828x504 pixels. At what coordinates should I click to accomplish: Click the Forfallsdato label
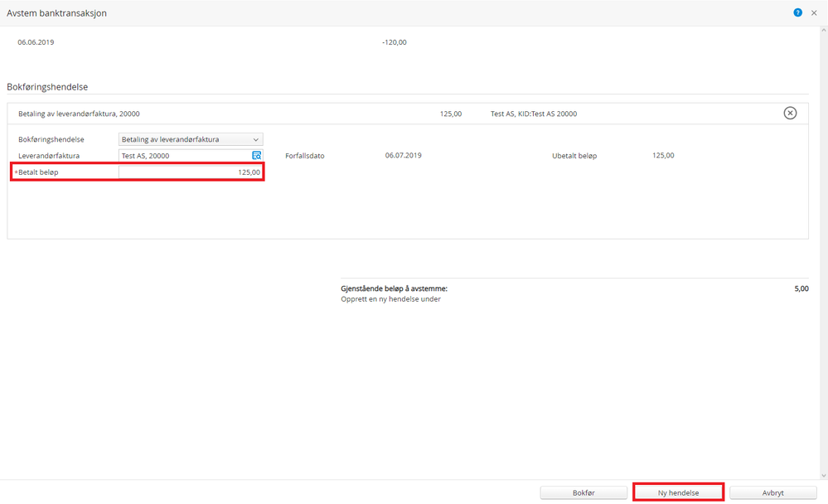[305, 156]
